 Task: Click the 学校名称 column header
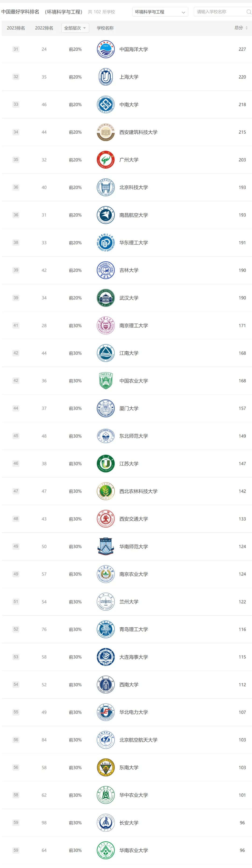coord(105,28)
